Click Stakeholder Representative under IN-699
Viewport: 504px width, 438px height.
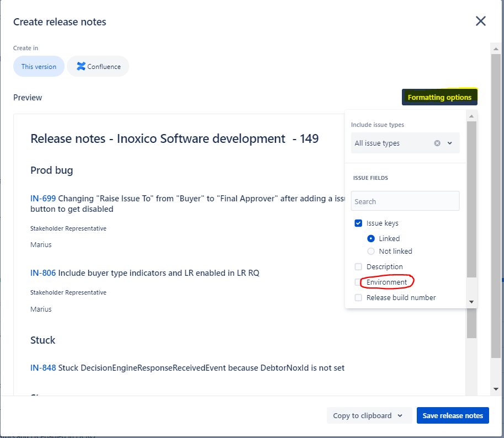pyautogui.click(x=68, y=228)
